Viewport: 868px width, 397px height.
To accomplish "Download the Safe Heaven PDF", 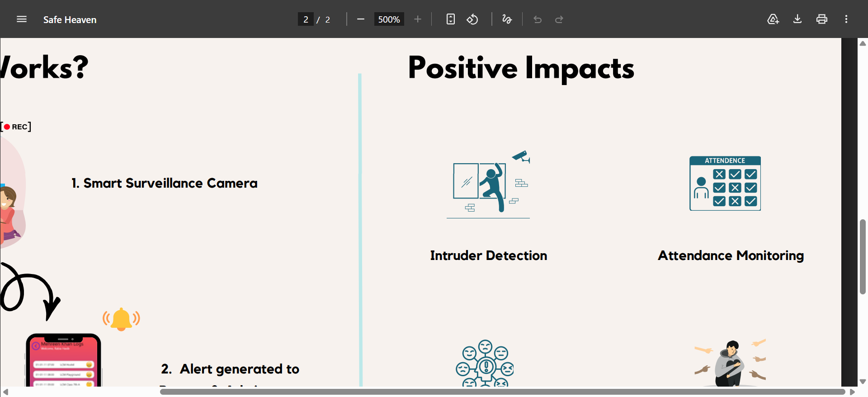I will tap(797, 19).
